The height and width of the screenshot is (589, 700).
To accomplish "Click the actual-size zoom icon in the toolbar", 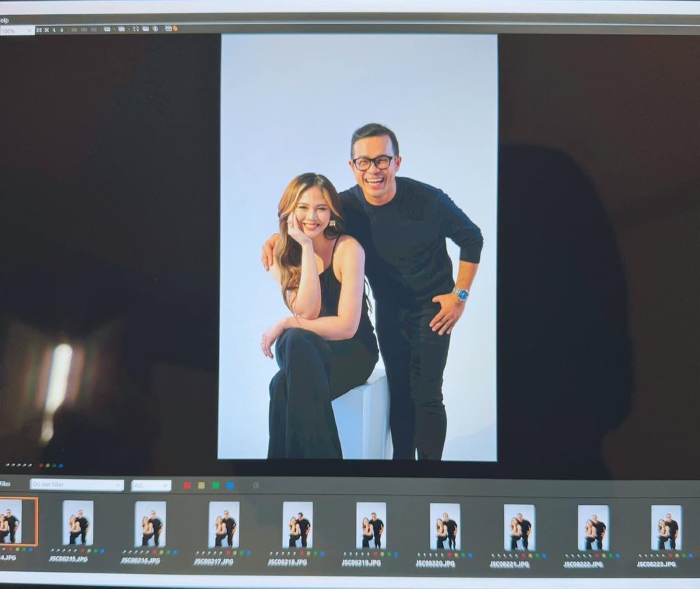I will click(x=46, y=30).
